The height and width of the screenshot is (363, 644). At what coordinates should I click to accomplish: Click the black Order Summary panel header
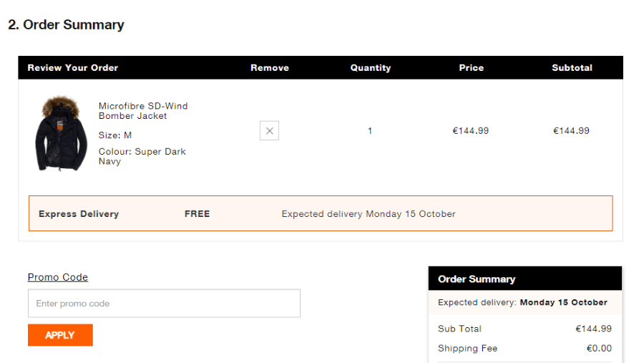525,279
